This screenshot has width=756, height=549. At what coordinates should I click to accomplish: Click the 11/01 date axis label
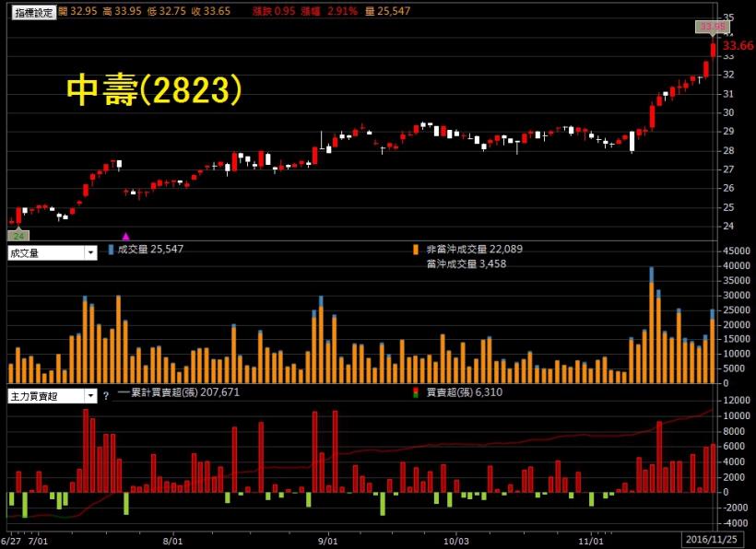coord(591,541)
